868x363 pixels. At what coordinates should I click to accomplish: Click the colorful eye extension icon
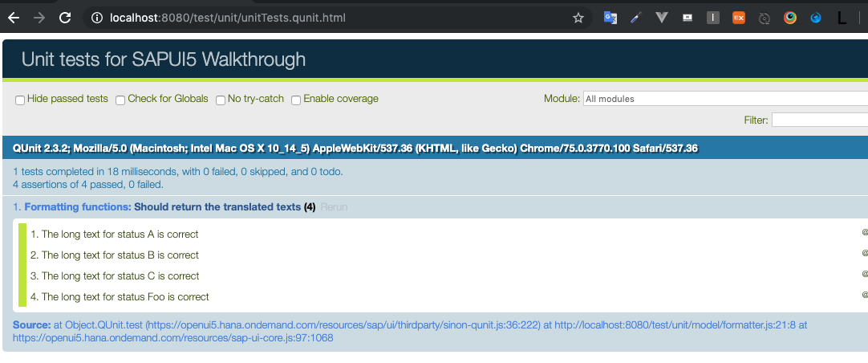[790, 18]
